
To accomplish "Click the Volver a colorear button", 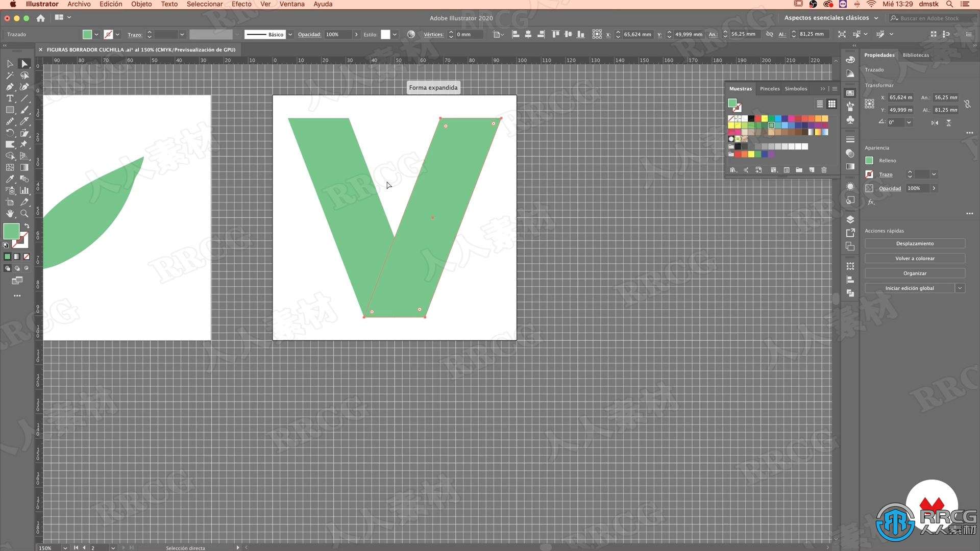I will pyautogui.click(x=915, y=259).
